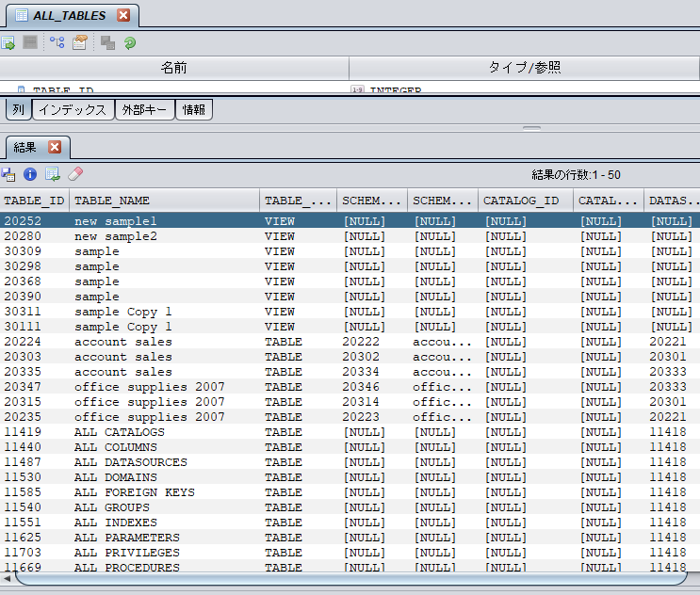Select TABLE_ID cell 30311
700x595 pixels.
tap(34, 312)
